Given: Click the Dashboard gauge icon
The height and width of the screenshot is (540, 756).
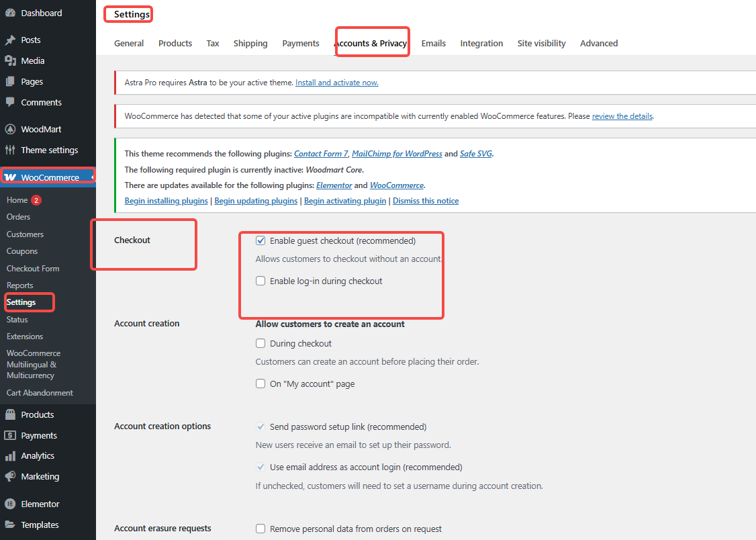Looking at the screenshot, I should (10, 13).
